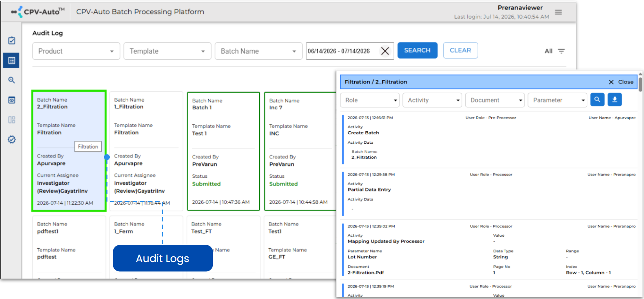
Task: Close the Filtration / 2_Filtration panel
Action: [621, 82]
